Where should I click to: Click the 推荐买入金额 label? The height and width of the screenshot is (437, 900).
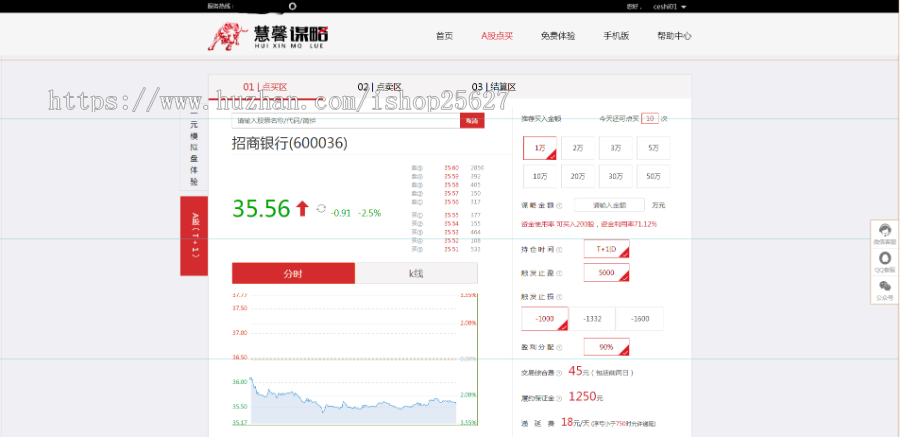[541, 119]
